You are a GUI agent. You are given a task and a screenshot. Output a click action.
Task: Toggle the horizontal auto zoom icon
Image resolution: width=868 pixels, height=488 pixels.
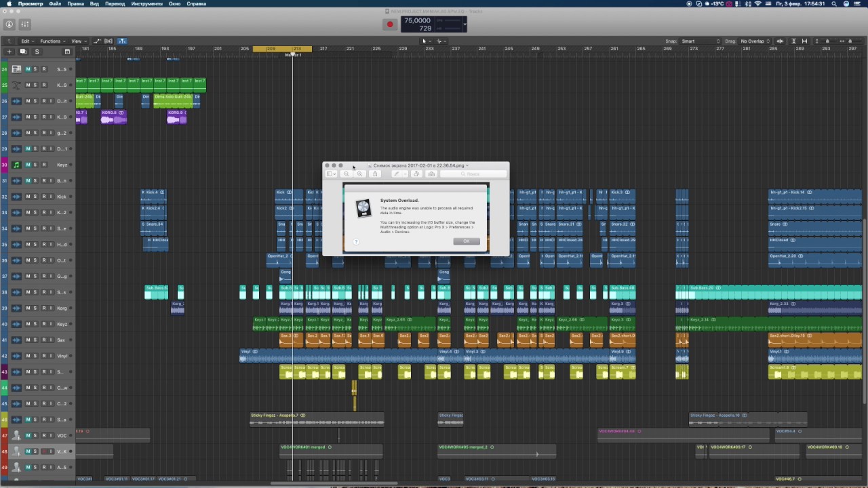804,41
